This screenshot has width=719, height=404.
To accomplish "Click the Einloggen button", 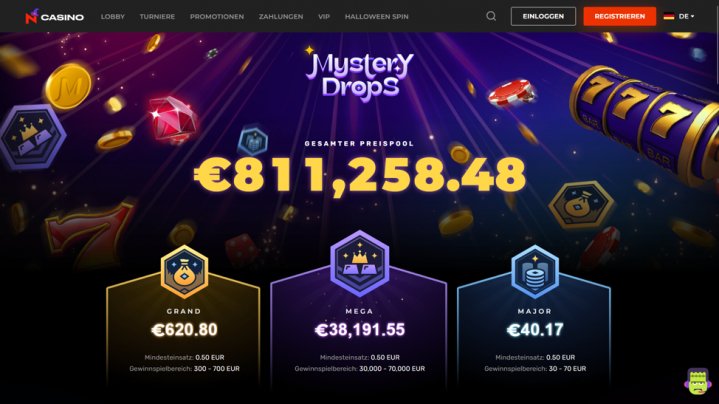I will 543,17.
